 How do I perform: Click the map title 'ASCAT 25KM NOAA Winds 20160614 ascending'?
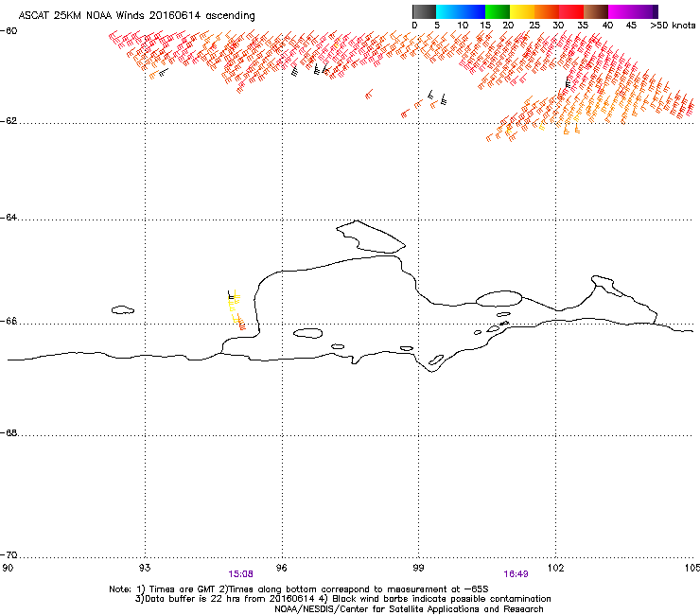(x=136, y=16)
